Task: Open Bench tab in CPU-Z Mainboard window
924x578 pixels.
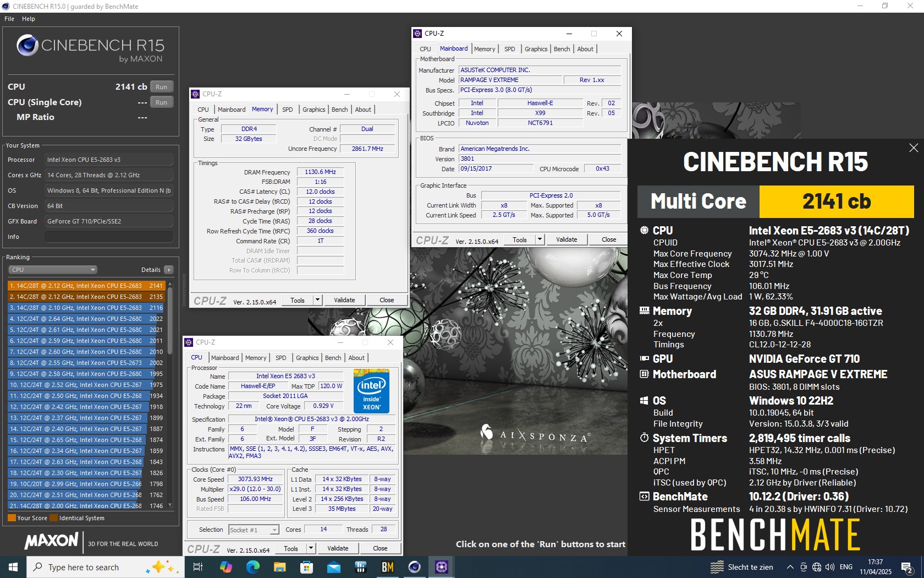Action: 562,49
